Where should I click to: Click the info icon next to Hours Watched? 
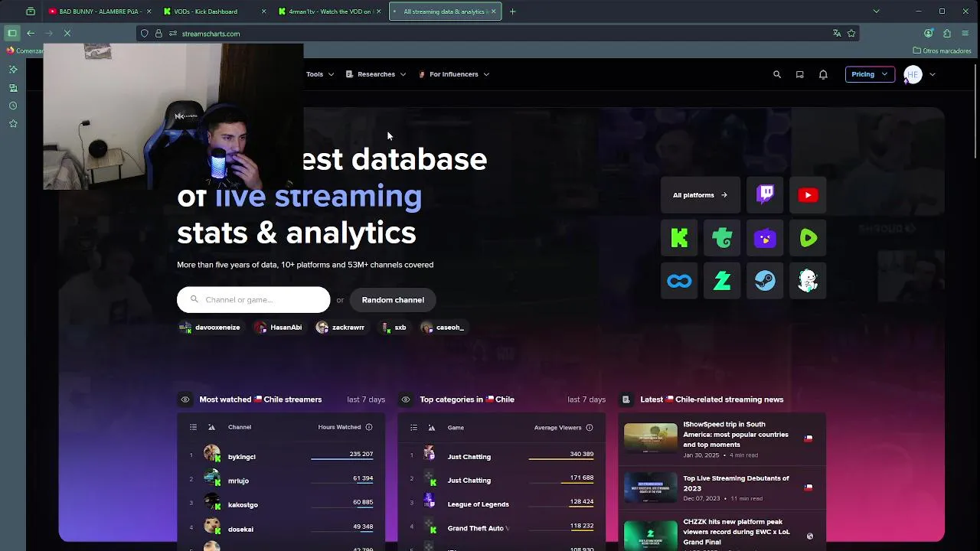[369, 427]
